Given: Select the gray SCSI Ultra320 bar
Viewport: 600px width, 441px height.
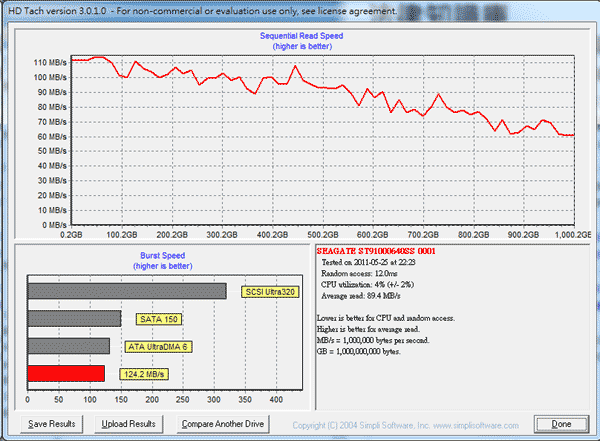Looking at the screenshot, I should (x=127, y=291).
